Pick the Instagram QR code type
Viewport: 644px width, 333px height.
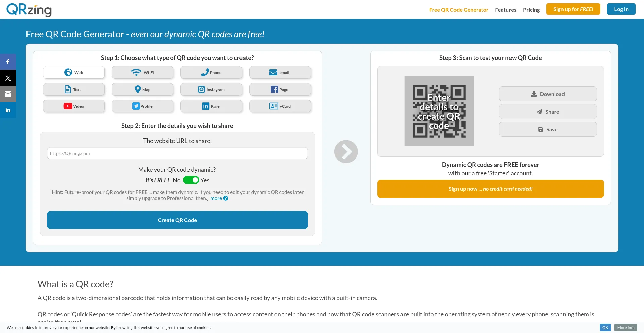click(211, 89)
